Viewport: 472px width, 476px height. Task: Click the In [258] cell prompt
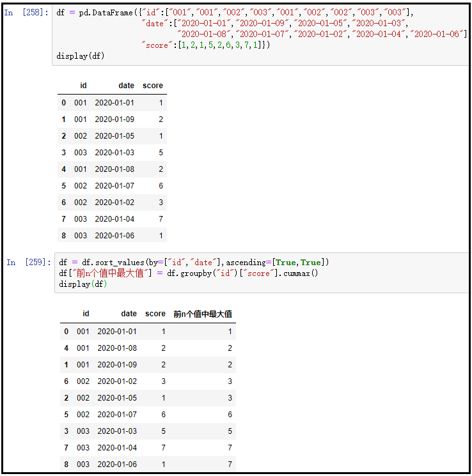[x=26, y=12]
